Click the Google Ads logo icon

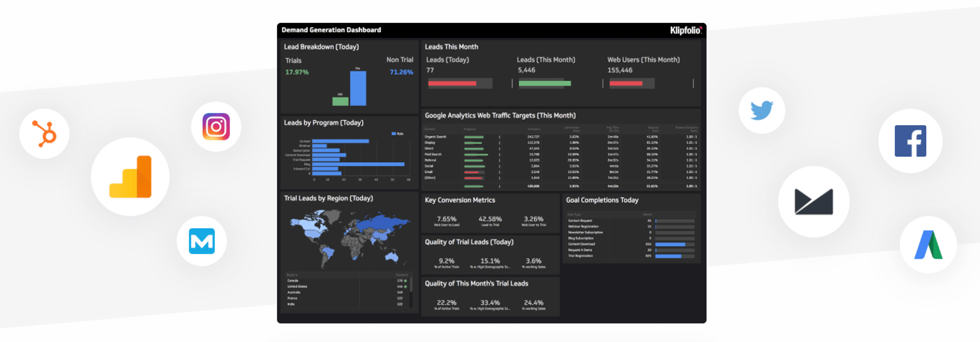[x=928, y=245]
